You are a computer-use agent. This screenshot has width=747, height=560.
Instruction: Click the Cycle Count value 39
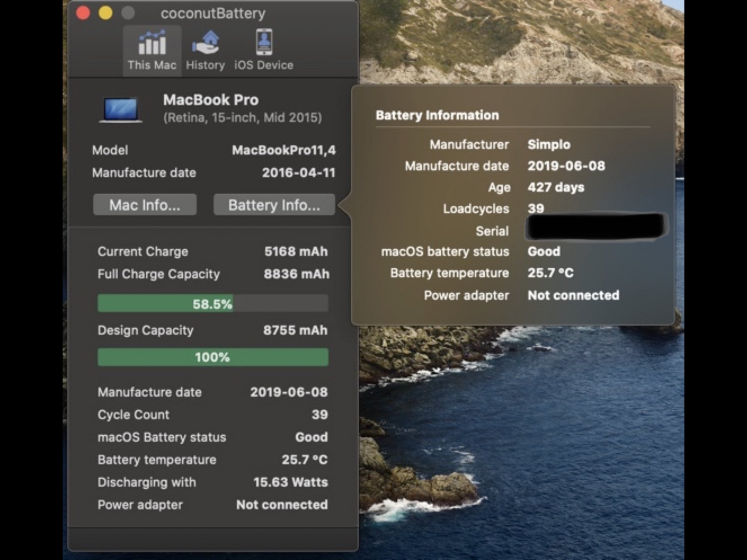pos(320,414)
